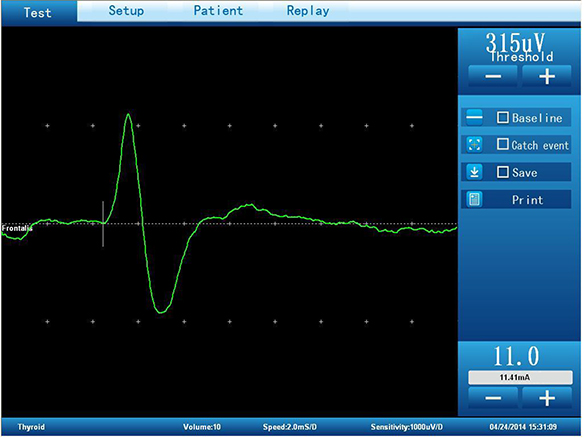This screenshot has width=584, height=438.
Task: Decrease threshold with the minus button
Action: point(493,76)
